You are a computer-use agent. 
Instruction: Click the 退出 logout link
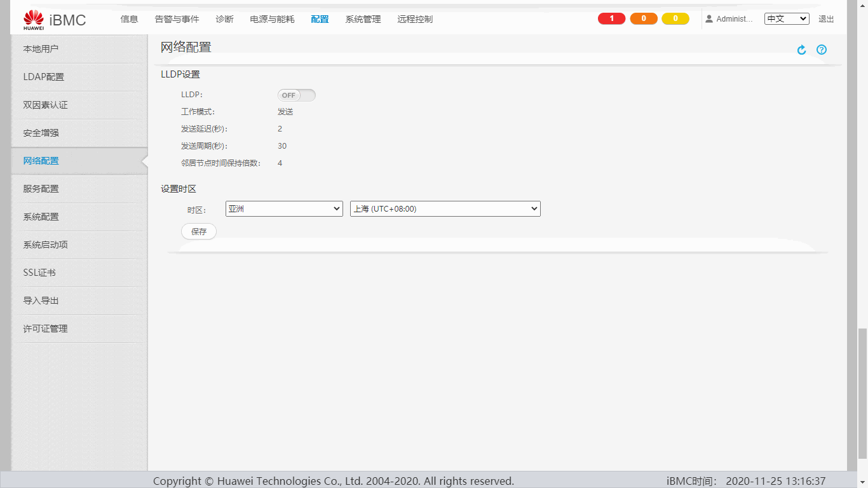(826, 20)
